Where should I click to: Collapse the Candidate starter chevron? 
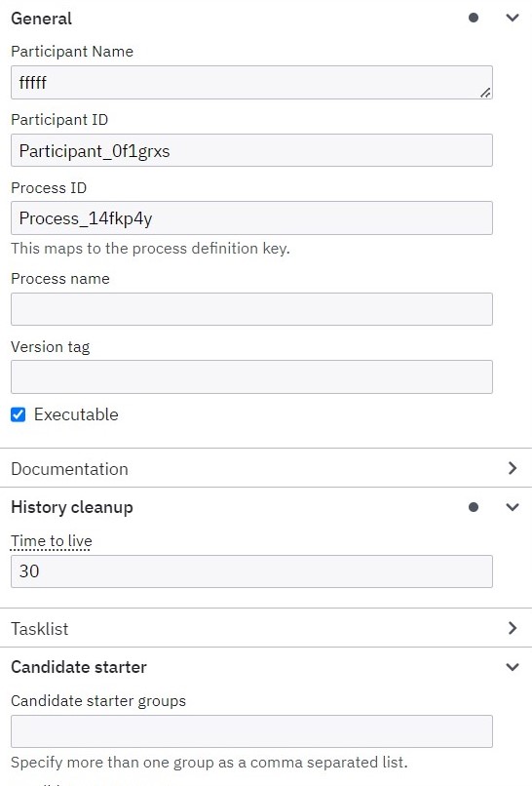512,667
